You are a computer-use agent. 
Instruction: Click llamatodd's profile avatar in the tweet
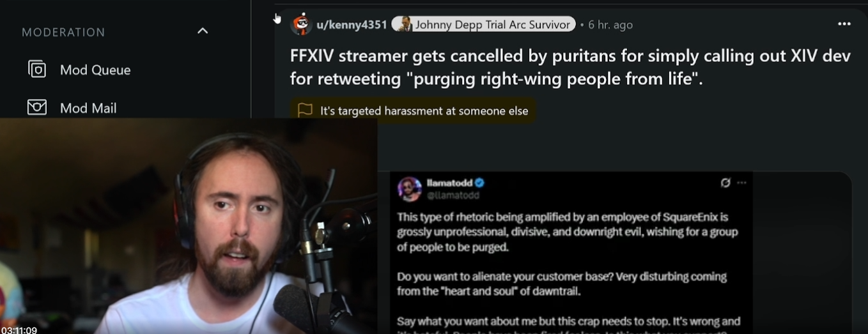(x=409, y=188)
